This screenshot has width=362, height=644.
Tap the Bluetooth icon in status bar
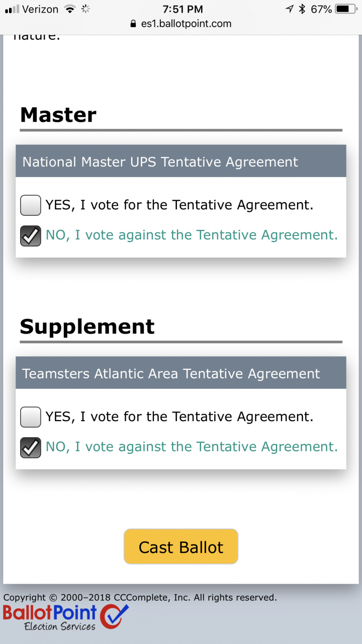click(x=302, y=9)
